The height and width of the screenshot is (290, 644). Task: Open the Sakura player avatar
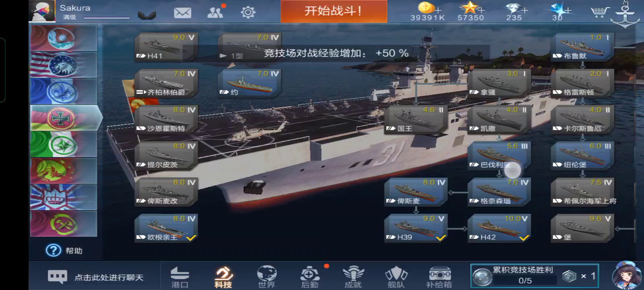(x=42, y=11)
